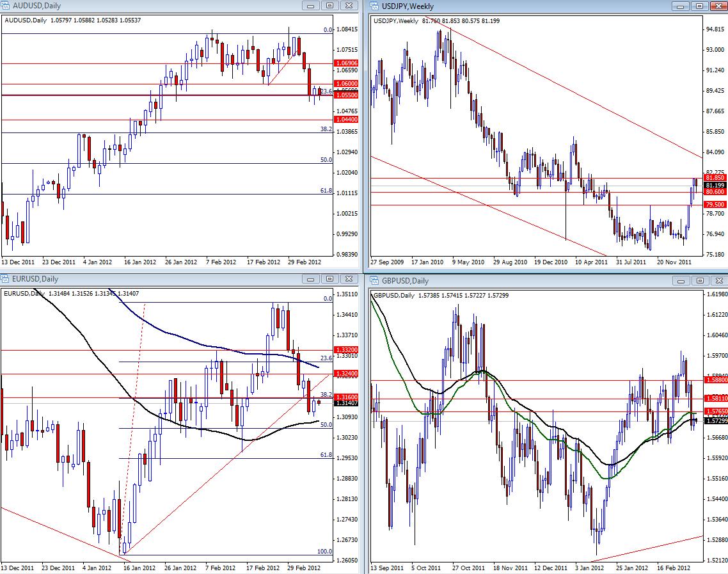
Task: Click the 100.0 Fibonacci label on EURUSD chart
Action: coord(324,551)
